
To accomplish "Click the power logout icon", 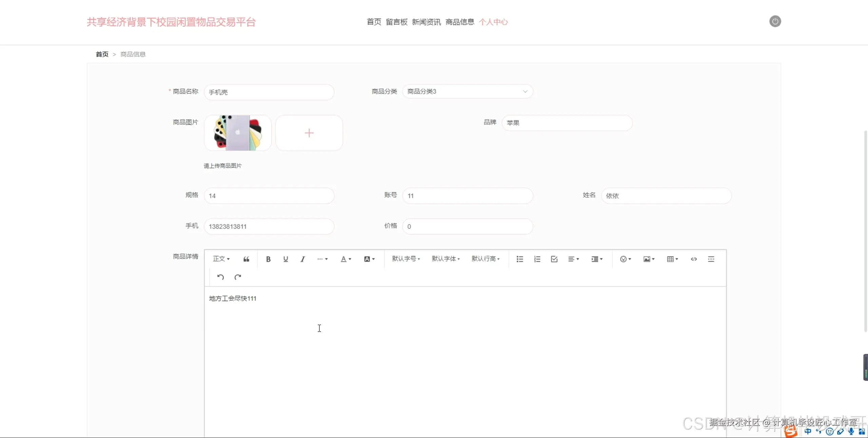I will [x=775, y=21].
